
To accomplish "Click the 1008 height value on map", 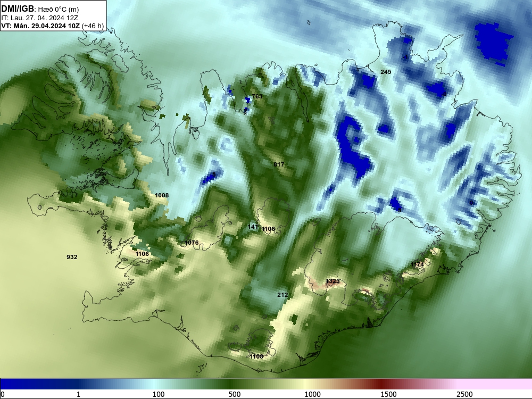I will 162,195.
